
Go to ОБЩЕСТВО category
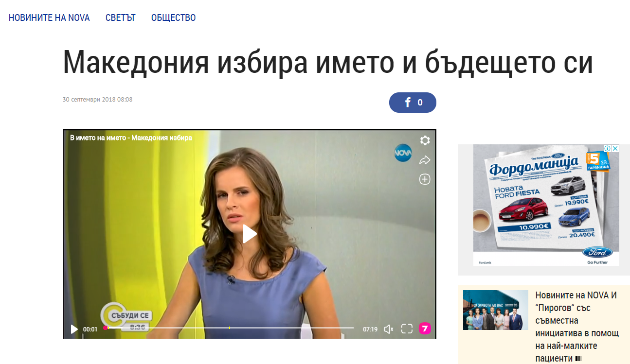point(173,18)
